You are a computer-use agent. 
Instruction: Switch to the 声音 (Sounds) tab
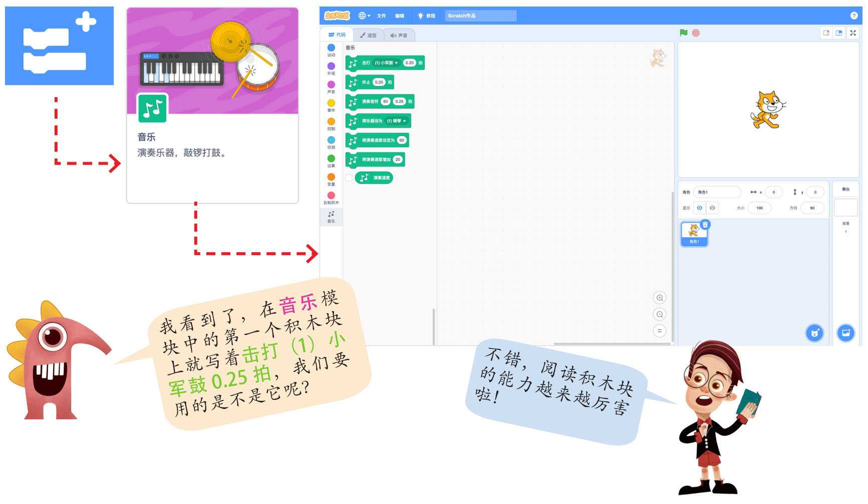(399, 35)
